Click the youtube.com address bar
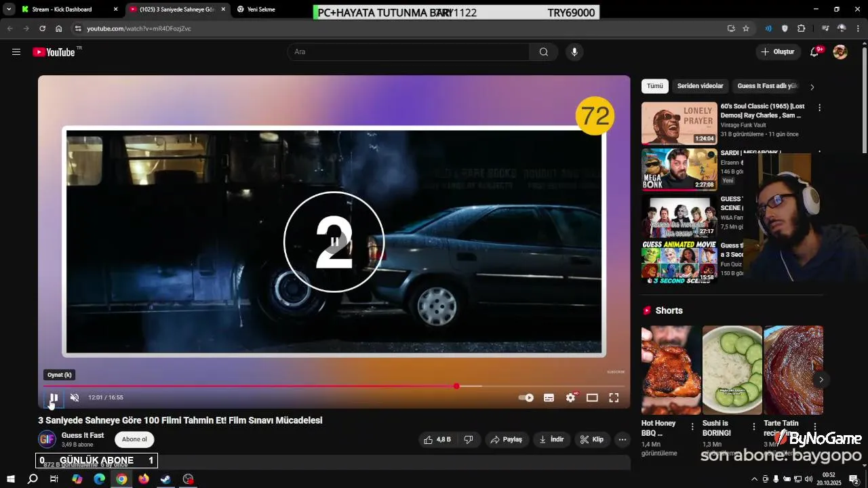 pos(400,28)
